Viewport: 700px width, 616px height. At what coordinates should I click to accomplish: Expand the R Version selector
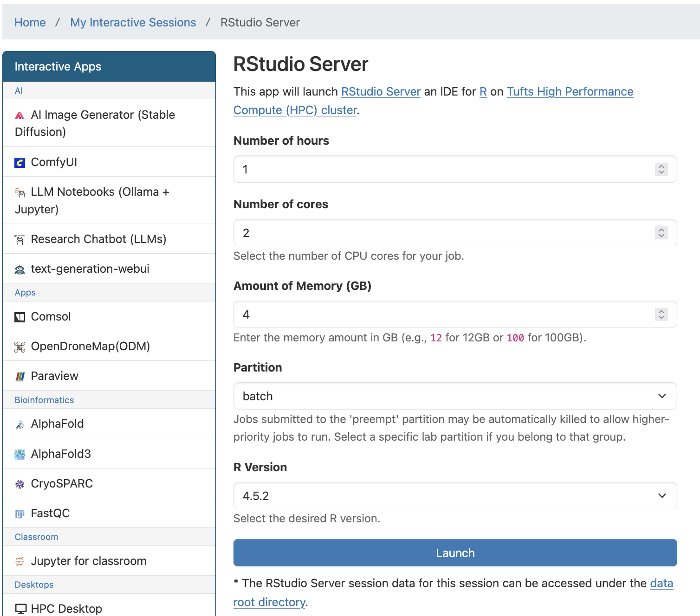[x=455, y=495]
